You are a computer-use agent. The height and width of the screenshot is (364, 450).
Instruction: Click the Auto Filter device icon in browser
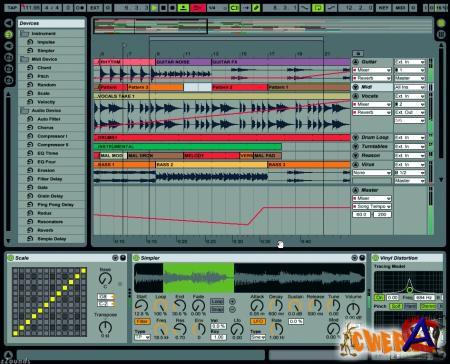(30, 119)
